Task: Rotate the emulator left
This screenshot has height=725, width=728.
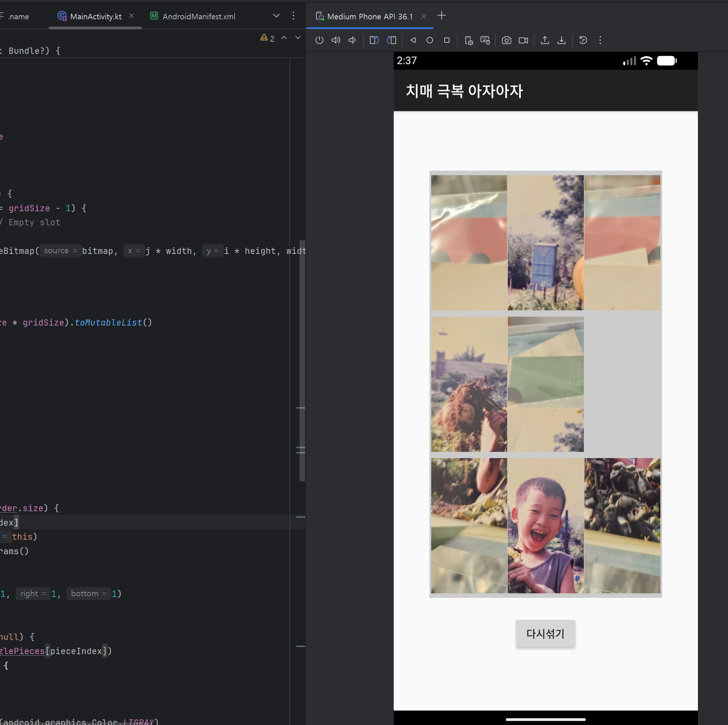Action: (x=374, y=40)
